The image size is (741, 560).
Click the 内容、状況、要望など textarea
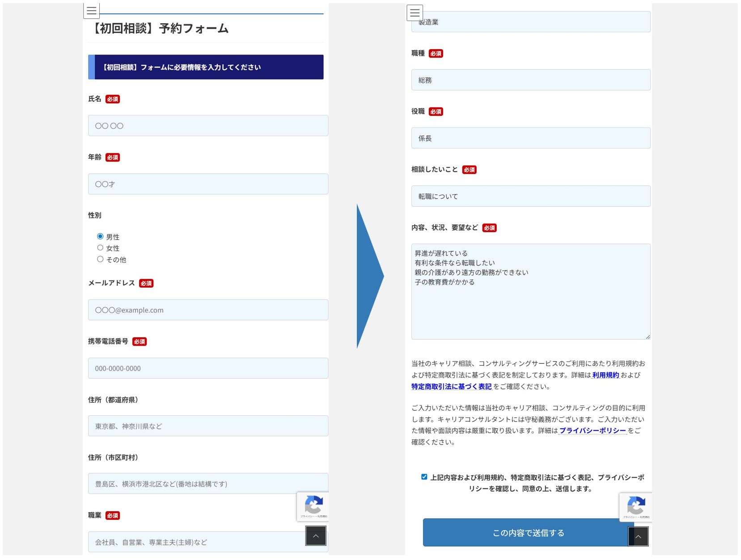click(x=530, y=292)
